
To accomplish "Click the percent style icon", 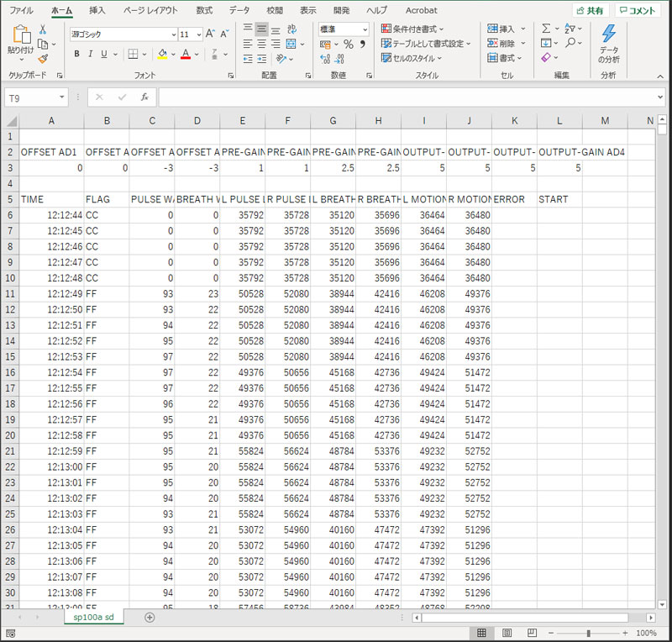I will coord(348,44).
